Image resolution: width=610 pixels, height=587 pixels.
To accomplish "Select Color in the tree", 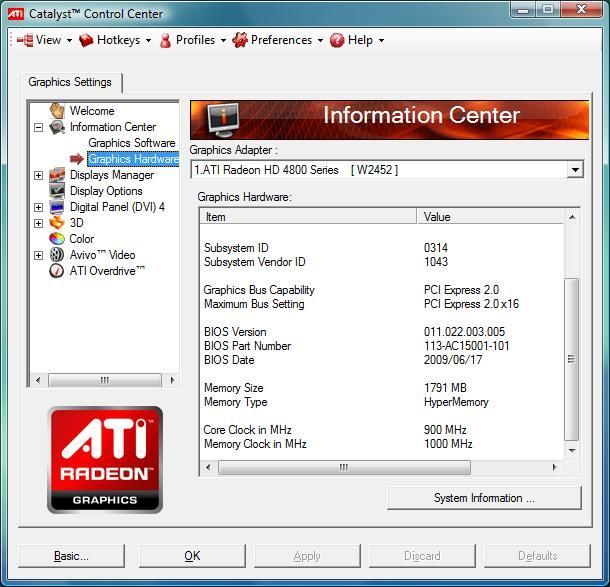I will click(82, 239).
